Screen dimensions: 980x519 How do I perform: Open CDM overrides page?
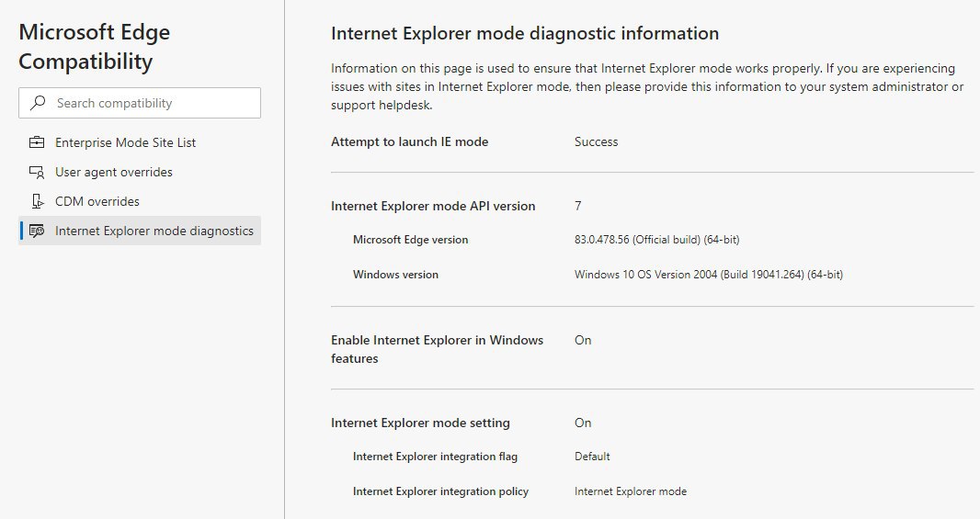tap(140, 201)
